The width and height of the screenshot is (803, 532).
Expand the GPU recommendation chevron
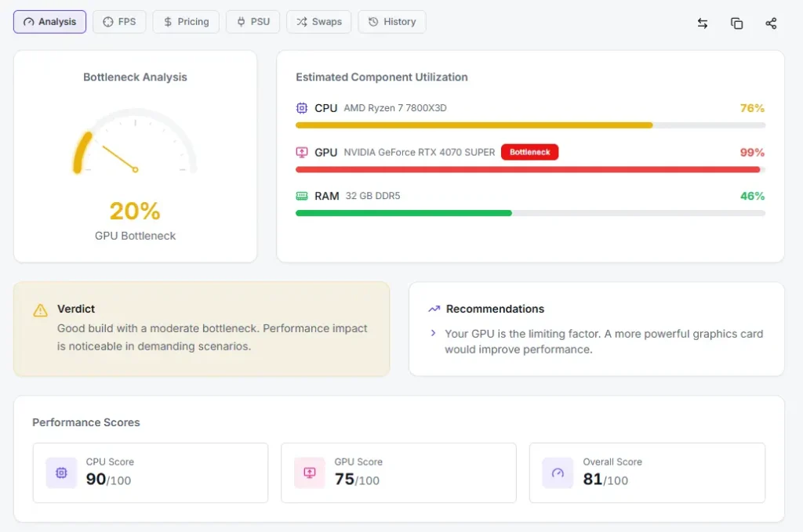433,334
